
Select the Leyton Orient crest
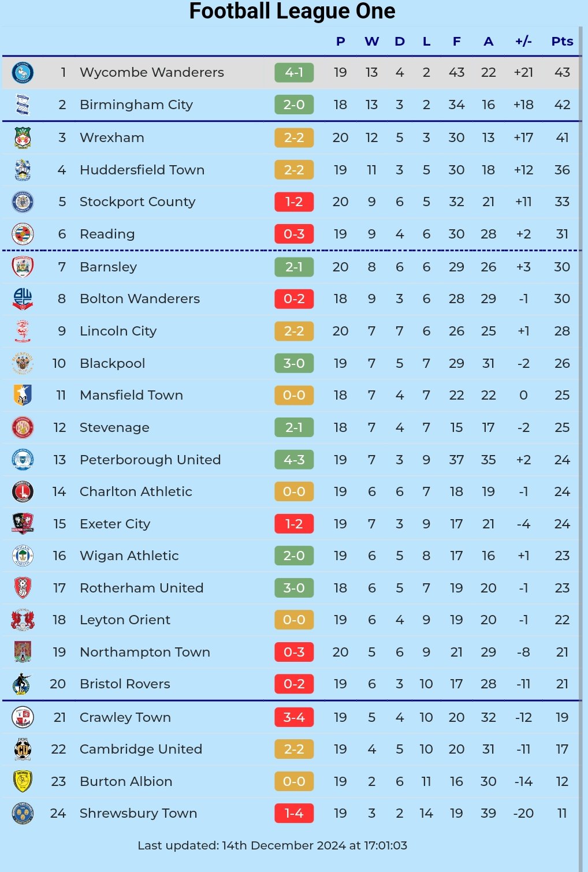point(23,620)
